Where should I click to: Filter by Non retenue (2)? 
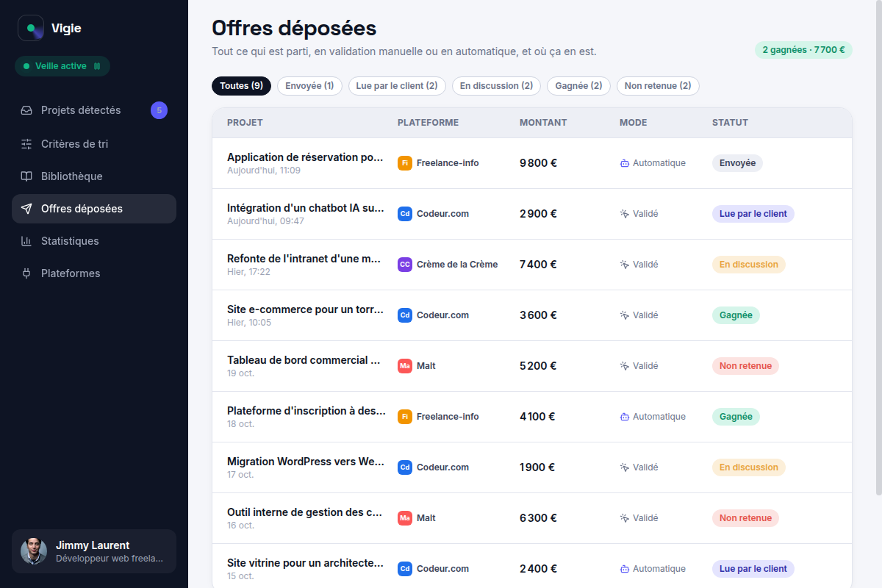[658, 86]
